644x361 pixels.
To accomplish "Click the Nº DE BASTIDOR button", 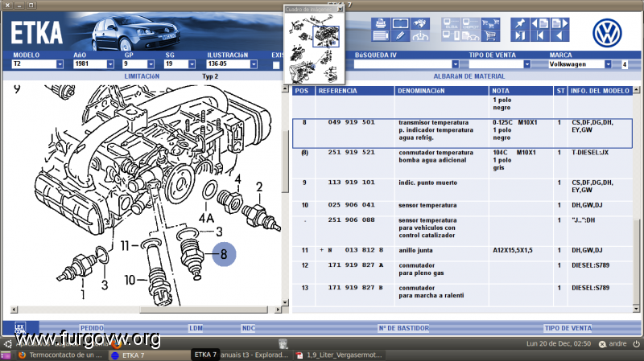I will (404, 328).
